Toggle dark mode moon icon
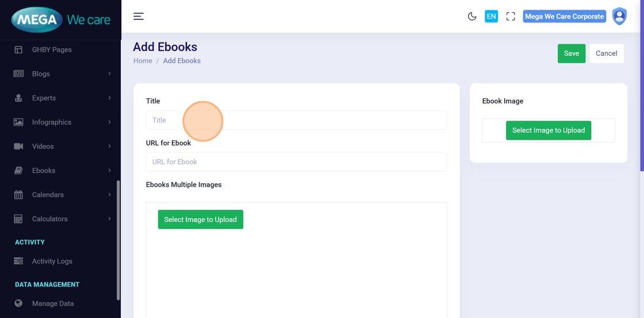644x318 pixels. click(472, 16)
